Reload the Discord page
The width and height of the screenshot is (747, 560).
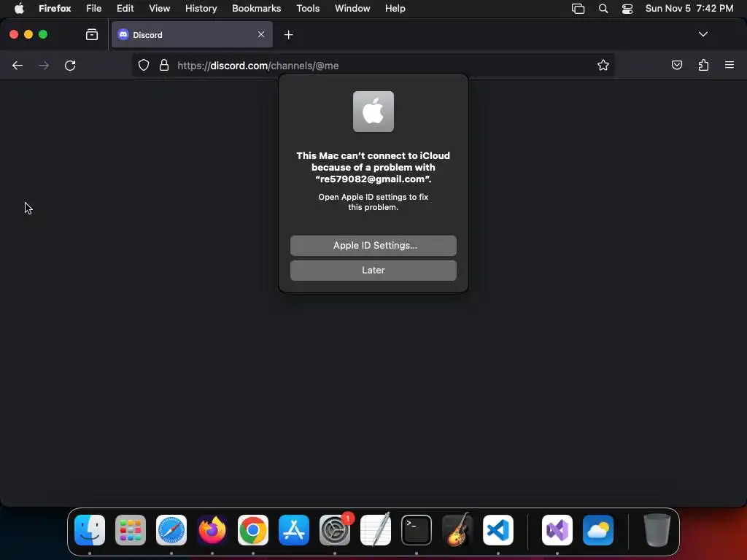pyautogui.click(x=70, y=66)
